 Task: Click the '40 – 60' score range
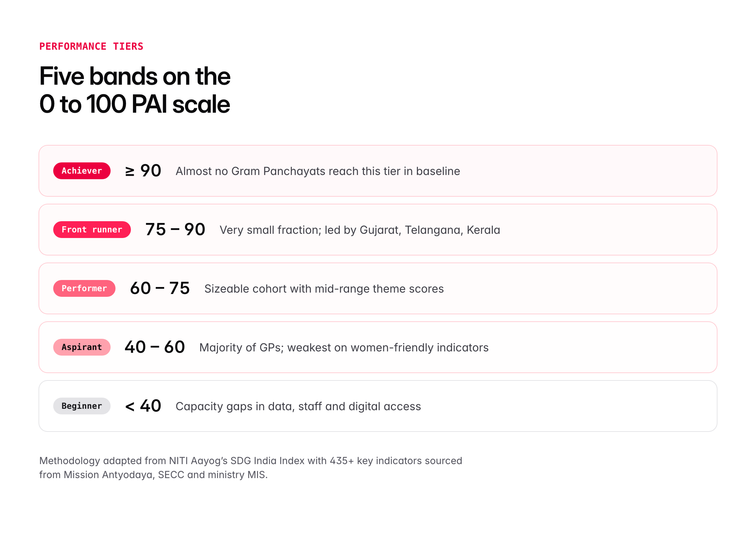click(x=155, y=347)
